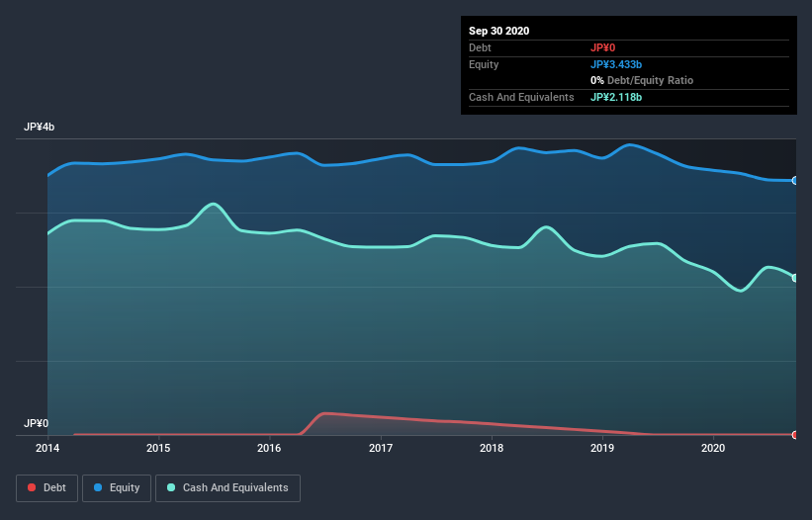Click the 2015 x-axis label

coord(158,448)
